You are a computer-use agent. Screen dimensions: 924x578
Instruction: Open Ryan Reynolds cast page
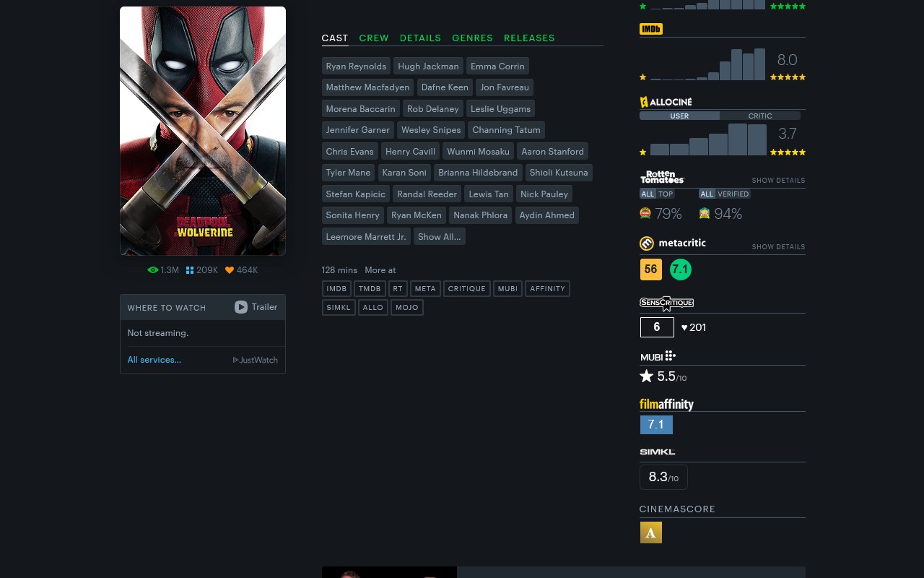tap(356, 66)
